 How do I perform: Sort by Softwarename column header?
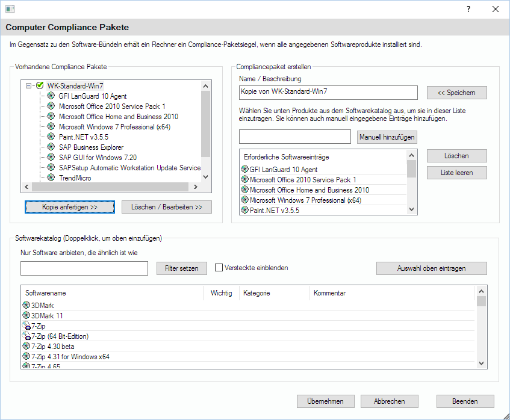pyautogui.click(x=112, y=293)
